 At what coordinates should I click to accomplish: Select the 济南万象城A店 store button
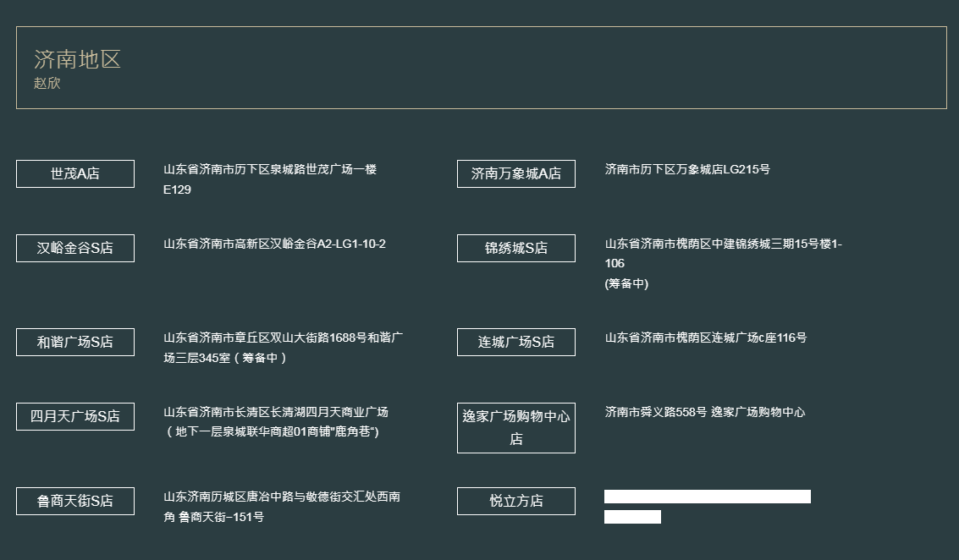516,173
